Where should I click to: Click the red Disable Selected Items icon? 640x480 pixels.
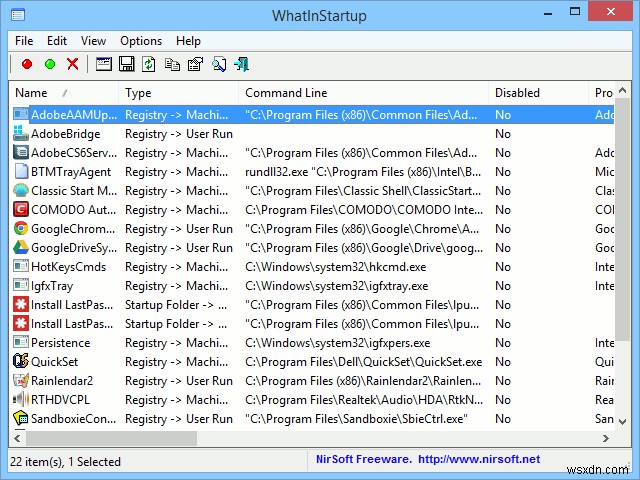point(27,64)
